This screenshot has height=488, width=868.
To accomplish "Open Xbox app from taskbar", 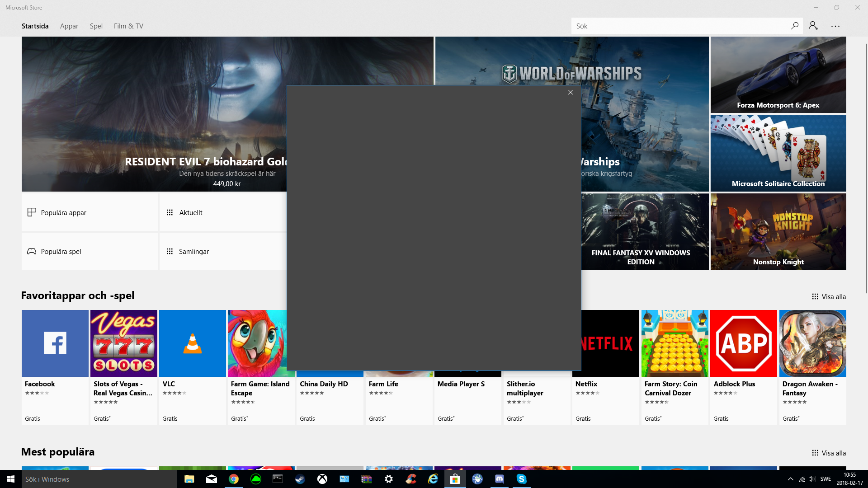I will [x=322, y=479].
